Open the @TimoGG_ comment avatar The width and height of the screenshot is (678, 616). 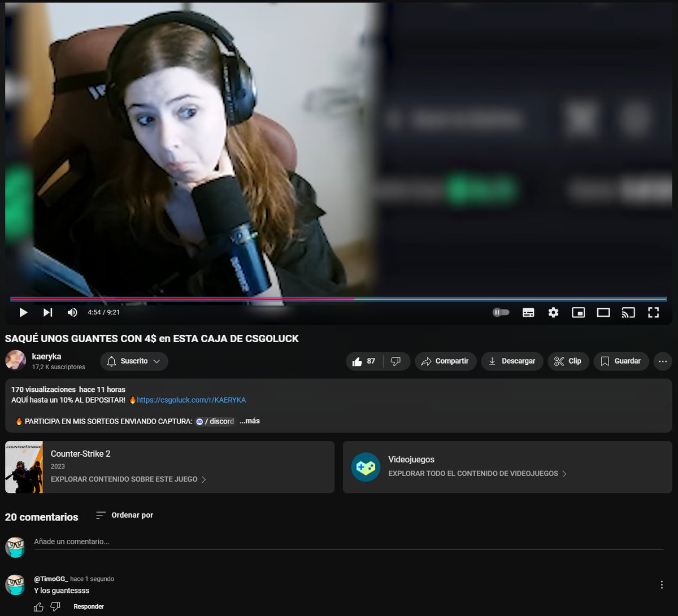(15, 585)
